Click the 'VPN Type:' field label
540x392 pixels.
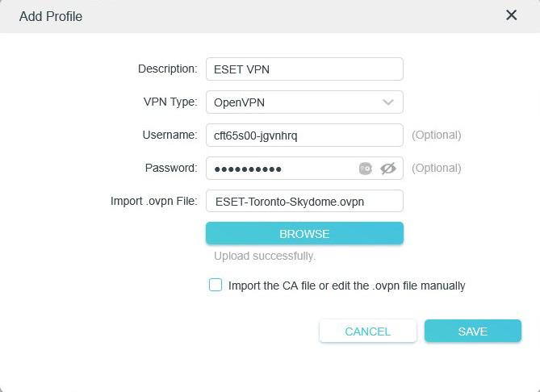coord(170,102)
